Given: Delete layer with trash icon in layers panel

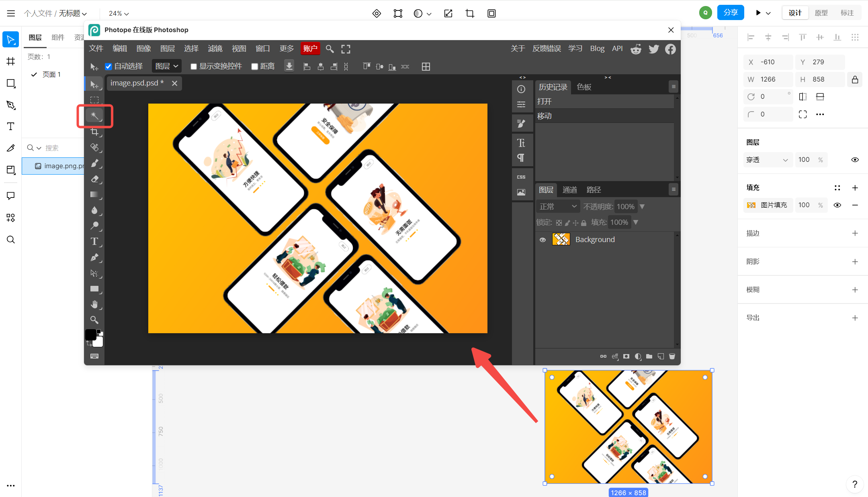Looking at the screenshot, I should [672, 356].
